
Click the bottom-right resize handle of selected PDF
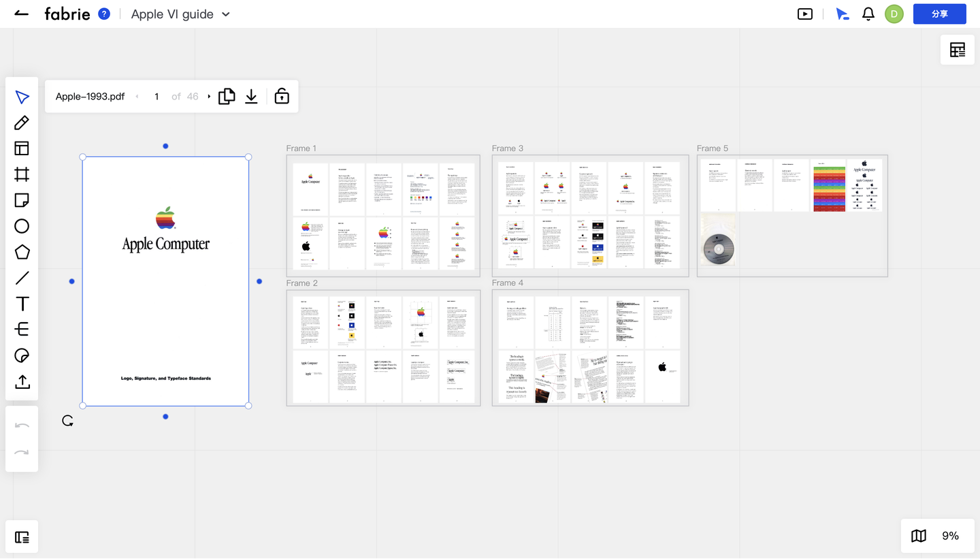pos(248,406)
